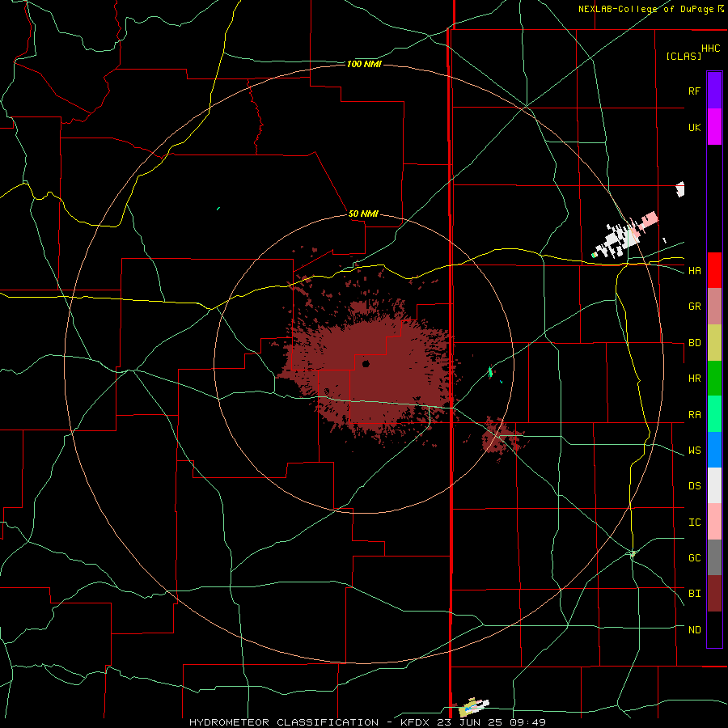Click the DS legend label
Screen dimensions: 728x728
coord(694,486)
